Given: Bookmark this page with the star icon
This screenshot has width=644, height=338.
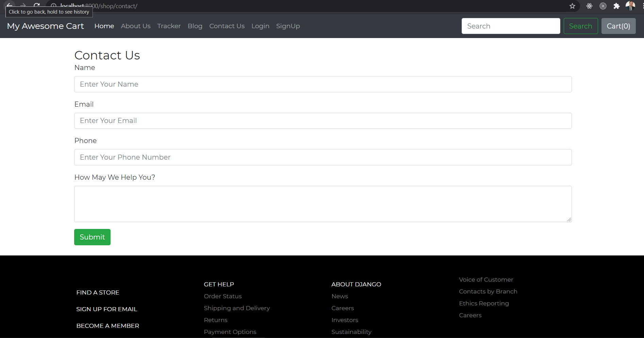Looking at the screenshot, I should click(572, 6).
